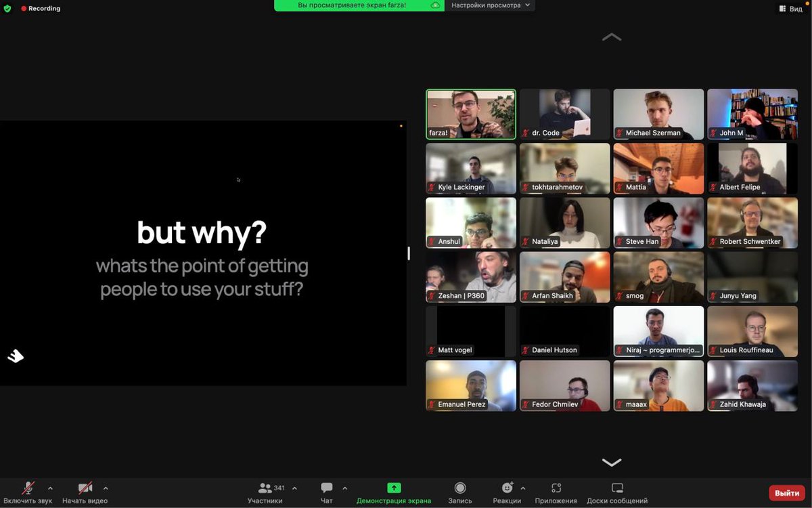
Task: Click the Запись record button
Action: click(x=460, y=492)
